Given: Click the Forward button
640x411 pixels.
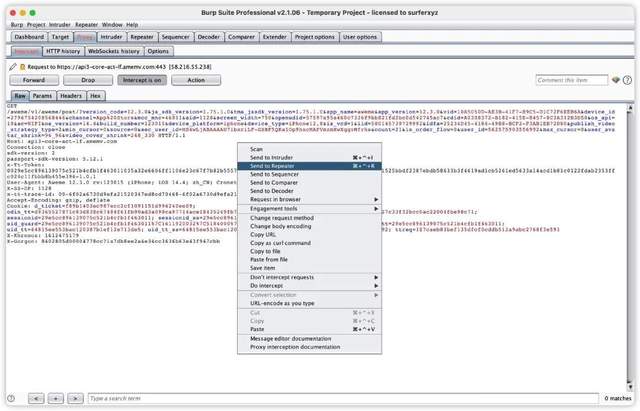Looking at the screenshot, I should 33,80.
